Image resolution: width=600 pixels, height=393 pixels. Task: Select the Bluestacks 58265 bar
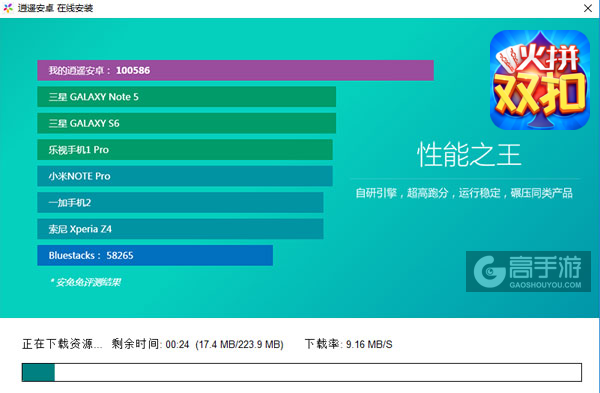(x=155, y=255)
